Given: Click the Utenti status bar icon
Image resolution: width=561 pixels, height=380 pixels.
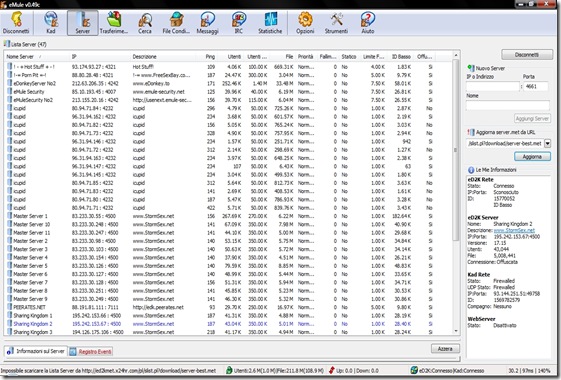Looking at the screenshot, I should (x=229, y=370).
